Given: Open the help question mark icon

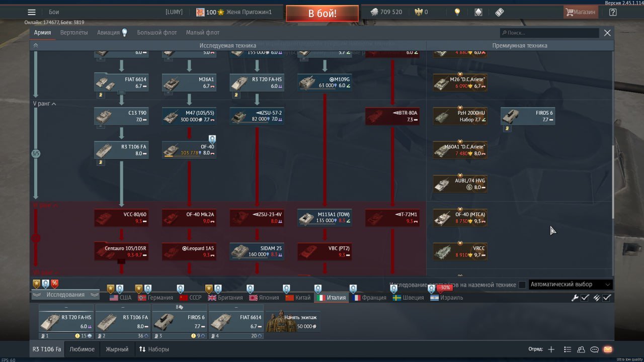Looking at the screenshot, I should coord(613,12).
